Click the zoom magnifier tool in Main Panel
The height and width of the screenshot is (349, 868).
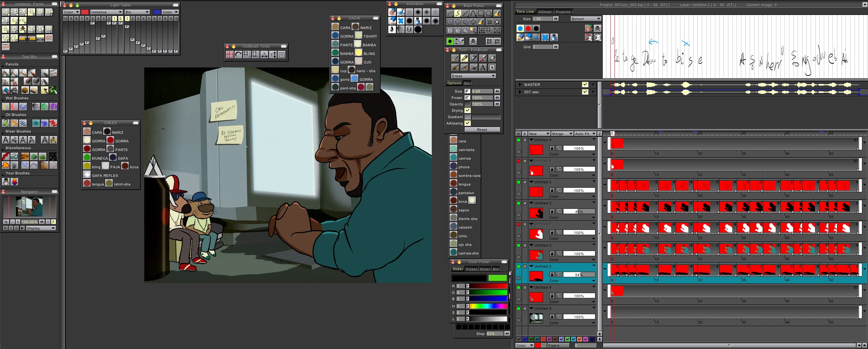tap(497, 22)
